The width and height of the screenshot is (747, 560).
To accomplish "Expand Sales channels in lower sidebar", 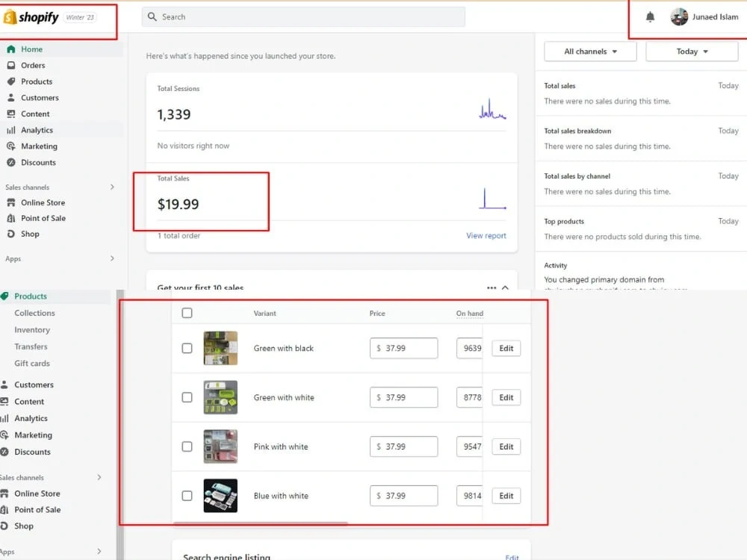I will click(99, 477).
